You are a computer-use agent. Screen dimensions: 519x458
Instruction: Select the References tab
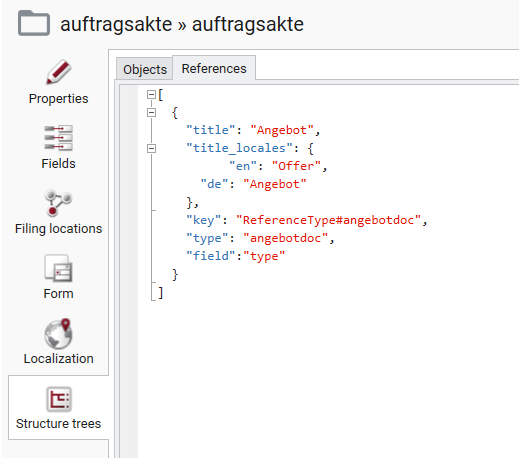coord(214,68)
